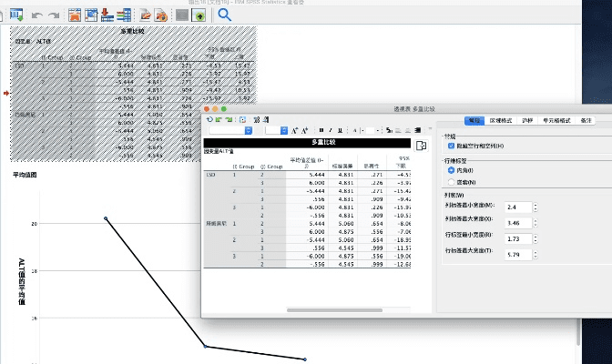Click the magnifier search icon in toolbar
612x364 pixels.
pyautogui.click(x=224, y=15)
